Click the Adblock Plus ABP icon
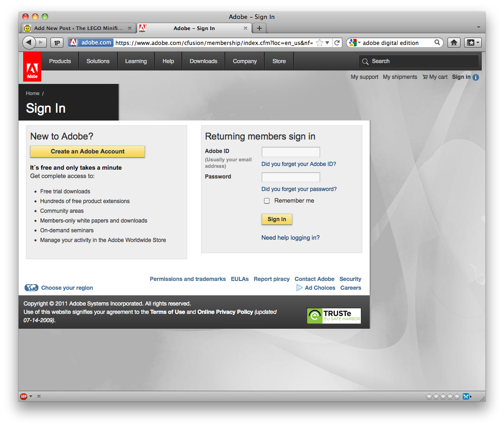Screen dimensions: 504x427 click(x=24, y=396)
